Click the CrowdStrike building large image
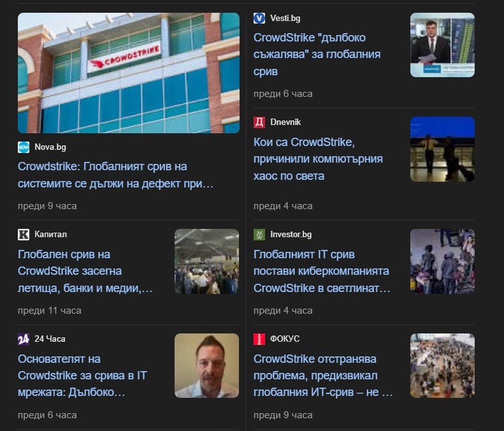Viewport: 504px width, 431px height. pos(129,73)
